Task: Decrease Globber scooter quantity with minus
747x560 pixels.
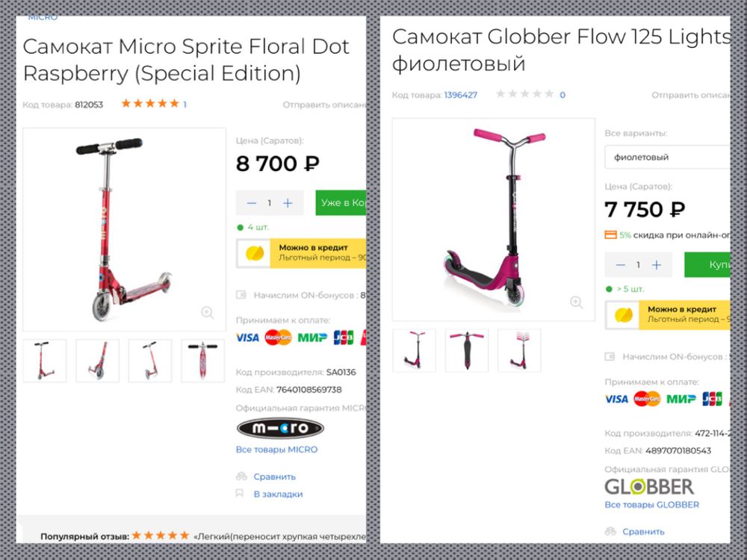Action: (x=620, y=265)
